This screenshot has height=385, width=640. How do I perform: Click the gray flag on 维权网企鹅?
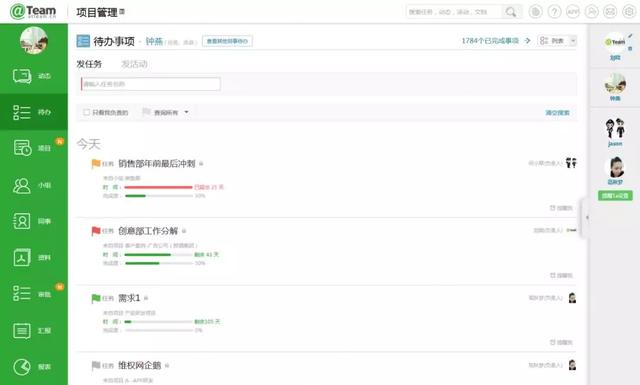pos(96,365)
